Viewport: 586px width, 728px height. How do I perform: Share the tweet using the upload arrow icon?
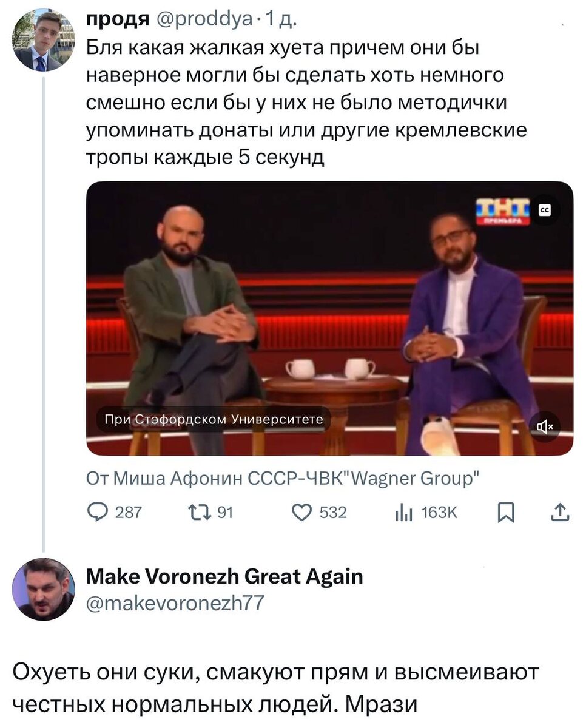559,512
